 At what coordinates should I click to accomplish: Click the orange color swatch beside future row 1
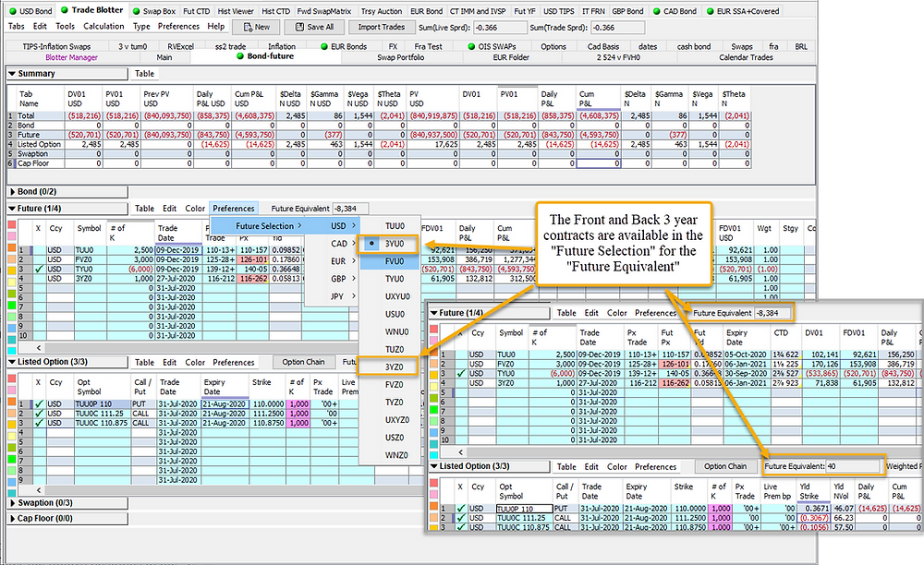click(x=12, y=249)
